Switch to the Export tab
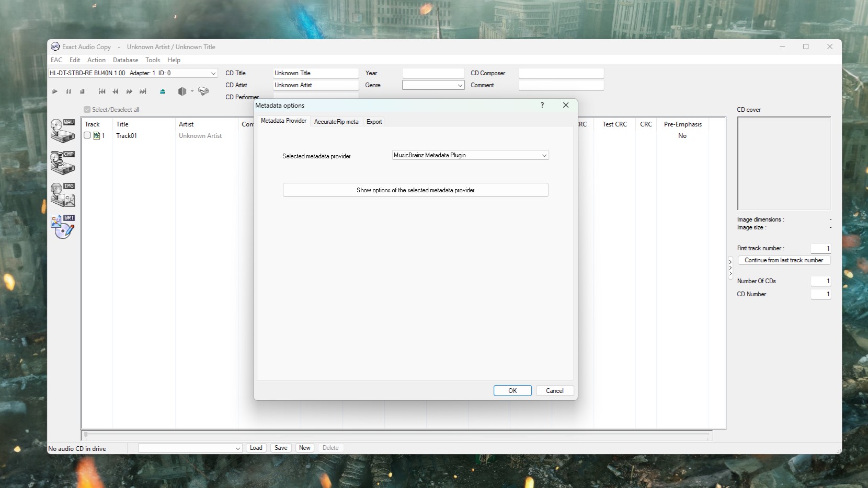Image resolution: width=868 pixels, height=488 pixels. [374, 122]
